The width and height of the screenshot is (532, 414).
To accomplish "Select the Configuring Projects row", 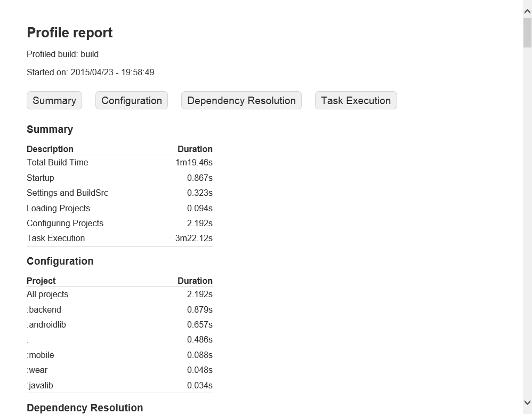I will tap(65, 223).
